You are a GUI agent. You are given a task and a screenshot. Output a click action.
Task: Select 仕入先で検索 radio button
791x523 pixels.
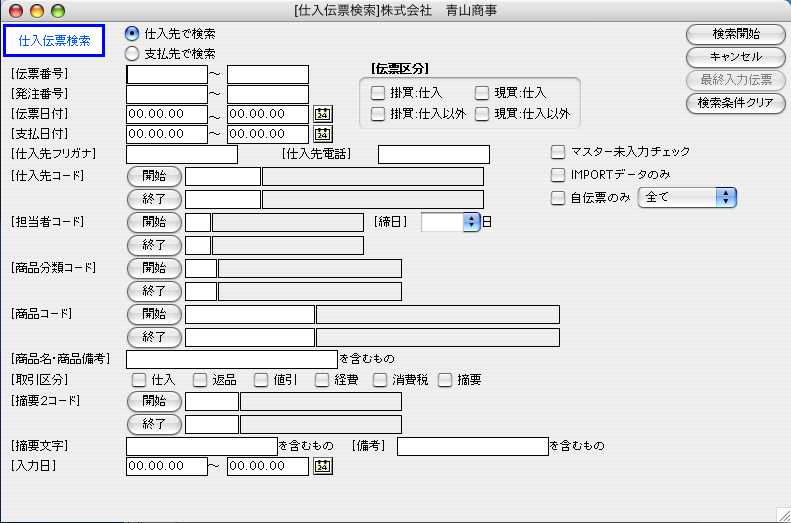pyautogui.click(x=132, y=34)
